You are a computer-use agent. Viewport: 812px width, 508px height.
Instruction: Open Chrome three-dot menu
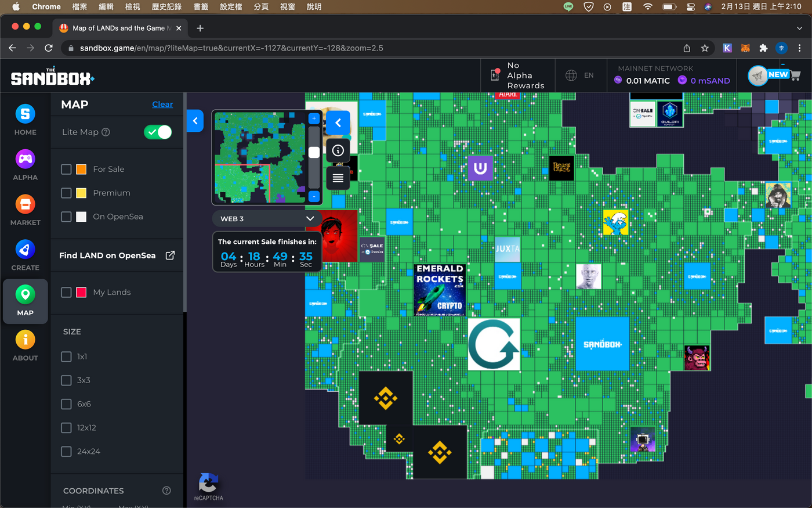(799, 48)
